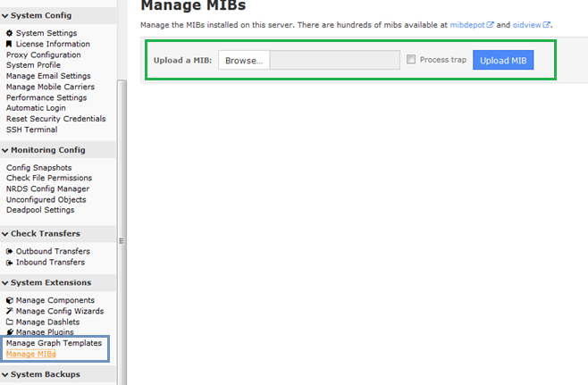
Task: Open Manage Email Settings
Action: (x=48, y=76)
